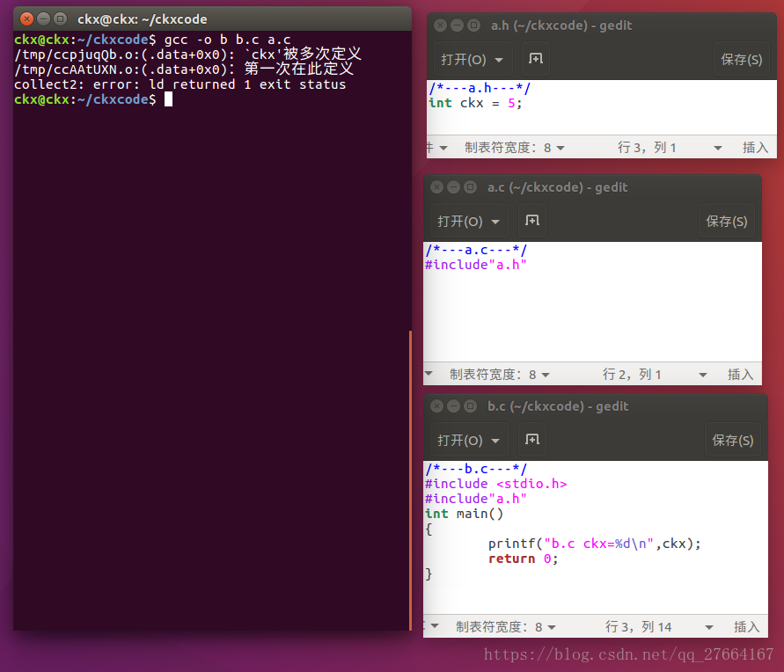Minimize the terminal window
The width and height of the screenshot is (784, 672).
click(43, 19)
